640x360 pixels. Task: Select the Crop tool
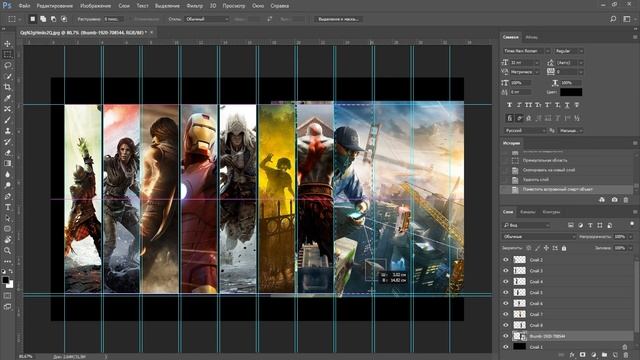[x=7, y=87]
